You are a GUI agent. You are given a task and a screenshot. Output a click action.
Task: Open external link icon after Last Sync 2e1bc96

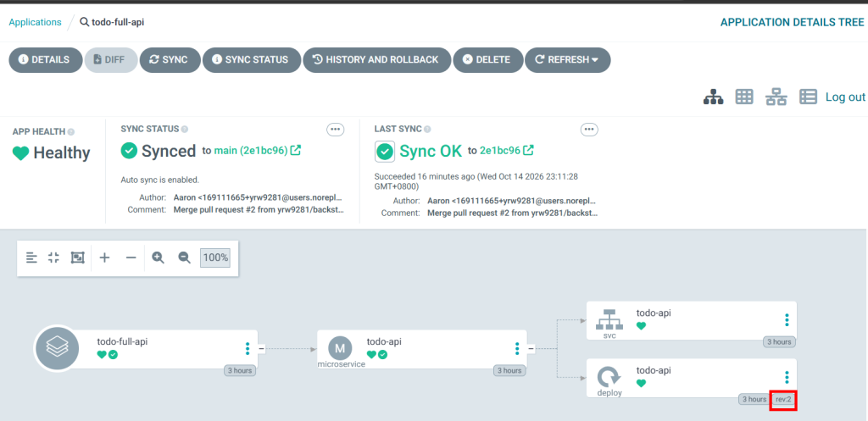pyautogui.click(x=529, y=150)
